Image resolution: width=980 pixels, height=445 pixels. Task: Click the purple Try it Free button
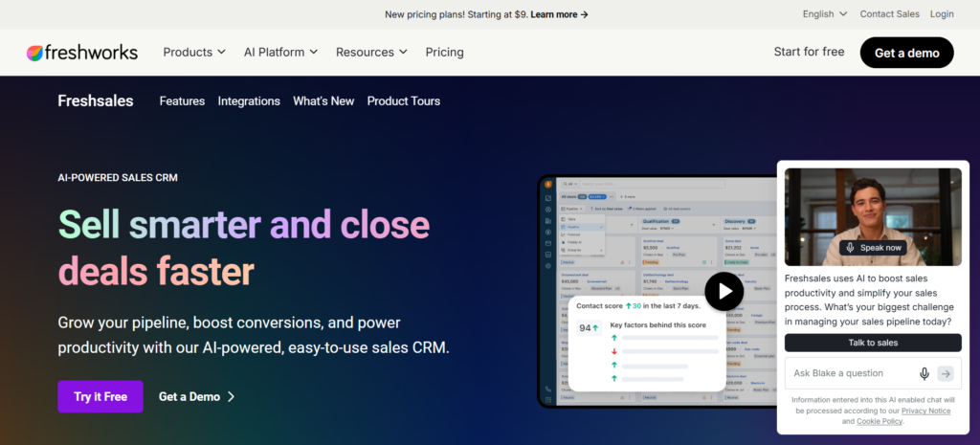[100, 396]
